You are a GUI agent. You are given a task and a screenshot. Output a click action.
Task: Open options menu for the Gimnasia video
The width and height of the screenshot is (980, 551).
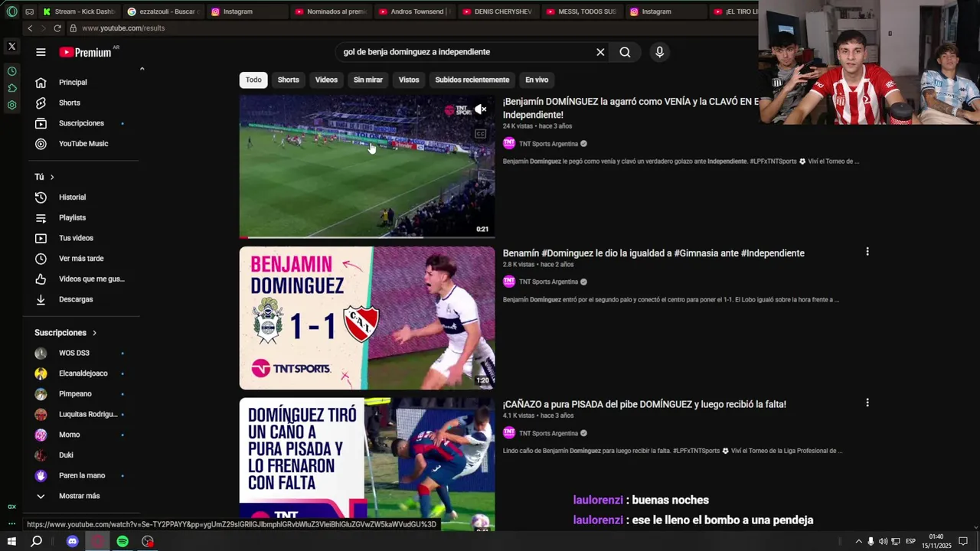click(x=867, y=251)
